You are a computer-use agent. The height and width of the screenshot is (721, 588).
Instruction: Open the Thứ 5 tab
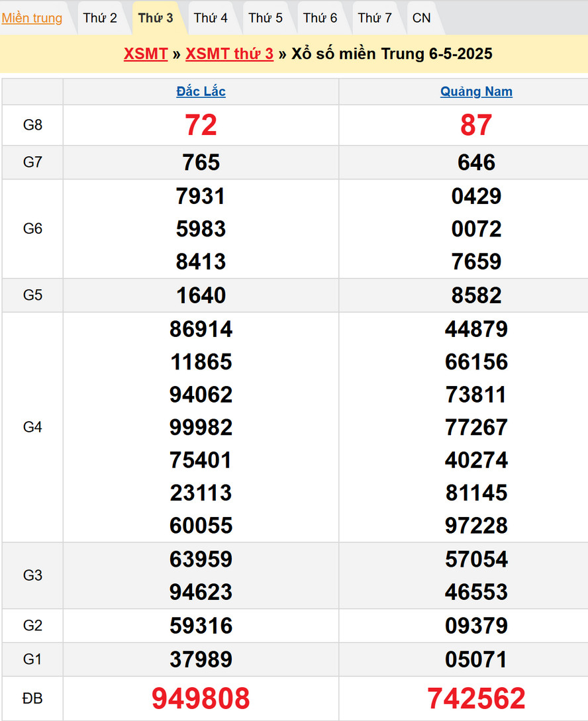pyautogui.click(x=266, y=18)
